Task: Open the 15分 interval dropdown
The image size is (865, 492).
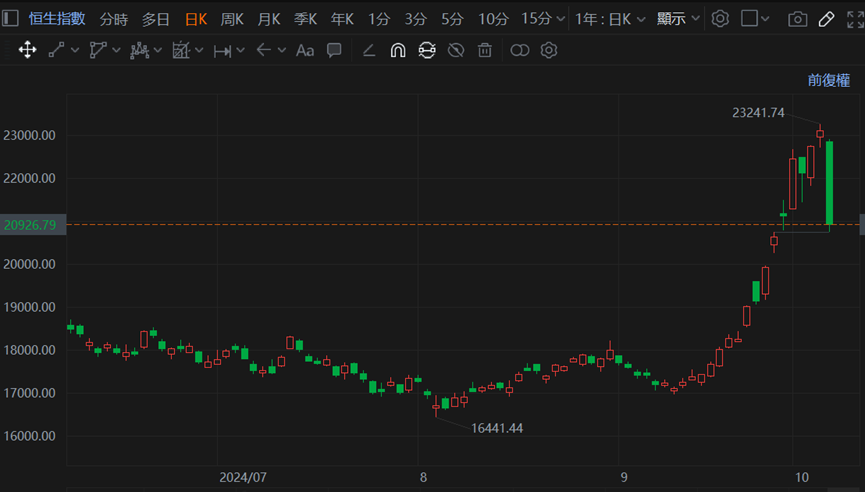Action: point(543,19)
